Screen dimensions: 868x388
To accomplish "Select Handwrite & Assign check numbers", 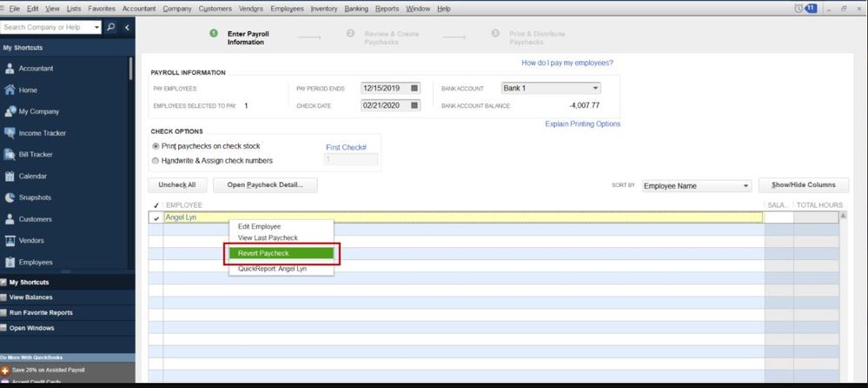I will point(156,161).
